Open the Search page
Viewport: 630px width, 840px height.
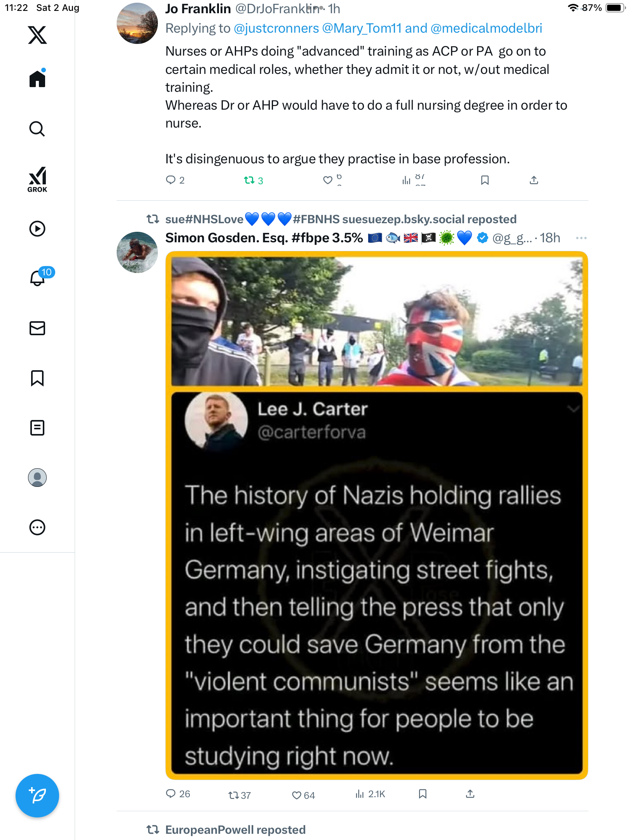tap(37, 129)
